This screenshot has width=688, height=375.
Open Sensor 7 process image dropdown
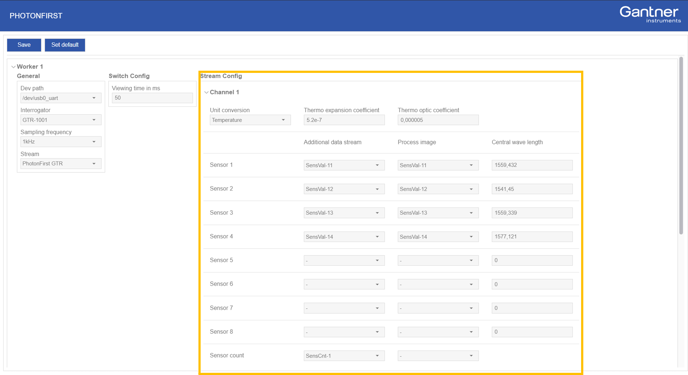(x=438, y=308)
